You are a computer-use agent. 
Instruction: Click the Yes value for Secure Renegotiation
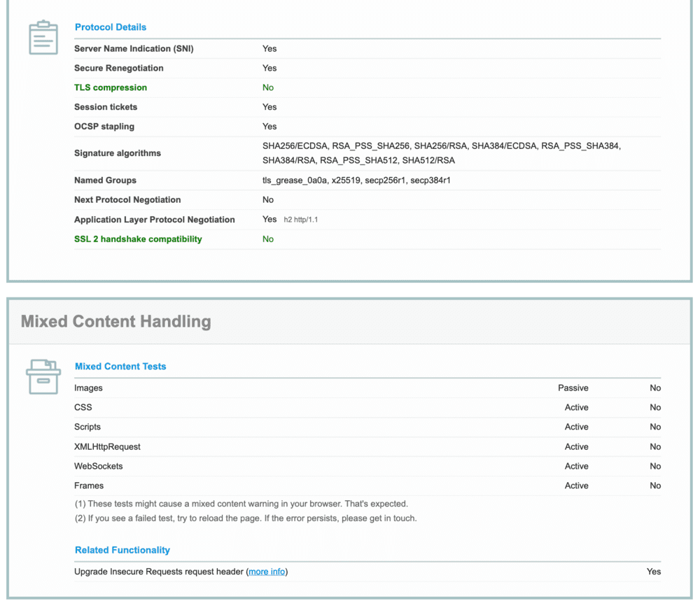[x=269, y=68]
